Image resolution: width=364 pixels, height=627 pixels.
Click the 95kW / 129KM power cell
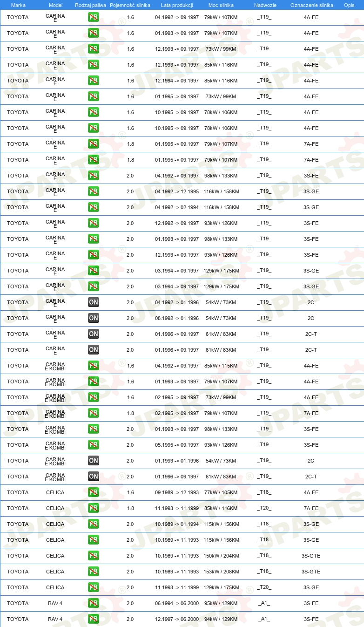tap(221, 603)
